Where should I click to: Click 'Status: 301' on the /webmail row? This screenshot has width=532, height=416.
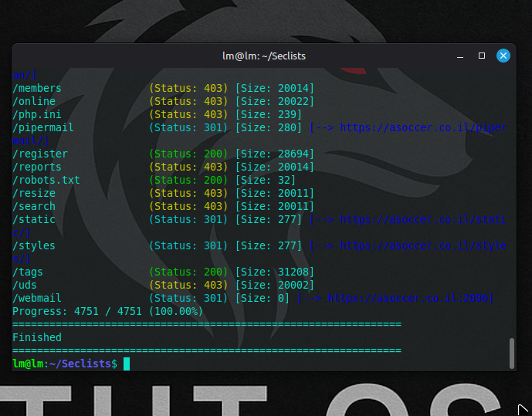pos(188,299)
